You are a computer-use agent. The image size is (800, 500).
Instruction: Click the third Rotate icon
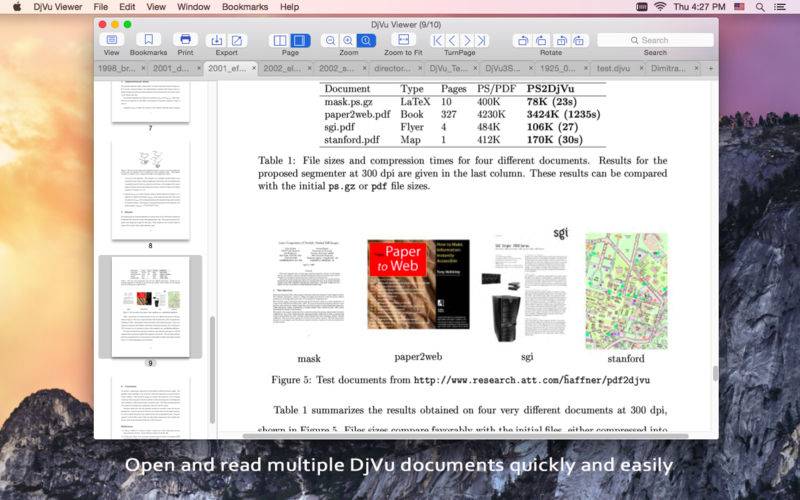pyautogui.click(x=561, y=40)
